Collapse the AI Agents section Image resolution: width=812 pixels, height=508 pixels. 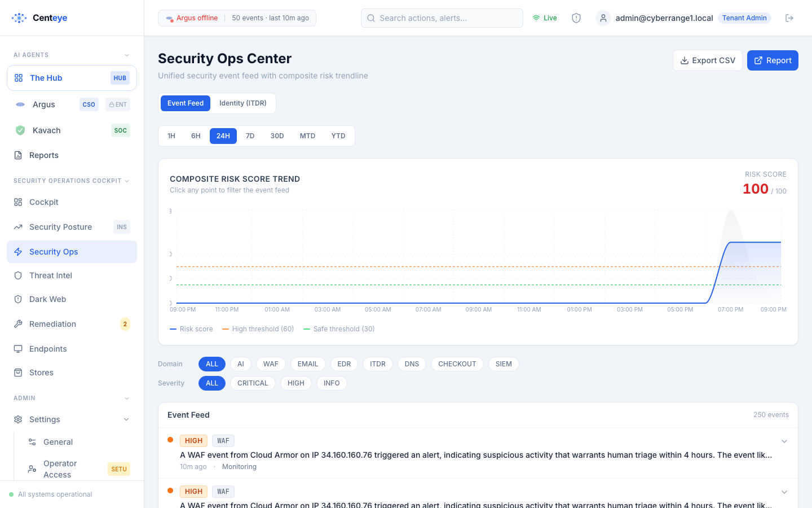127,55
